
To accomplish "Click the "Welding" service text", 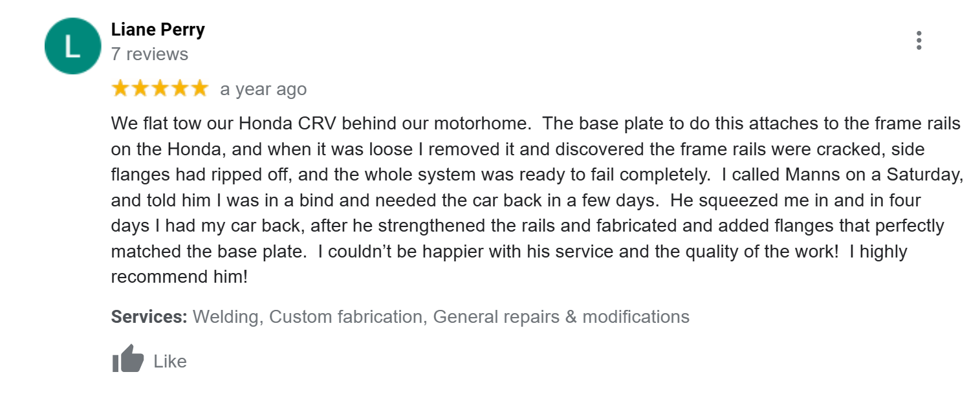I will pos(227,317).
